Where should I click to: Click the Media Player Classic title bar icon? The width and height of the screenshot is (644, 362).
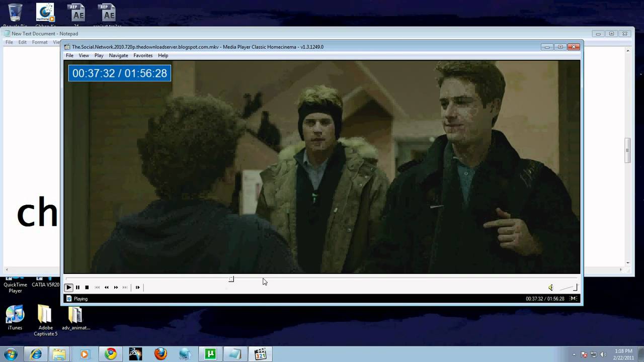[67, 47]
